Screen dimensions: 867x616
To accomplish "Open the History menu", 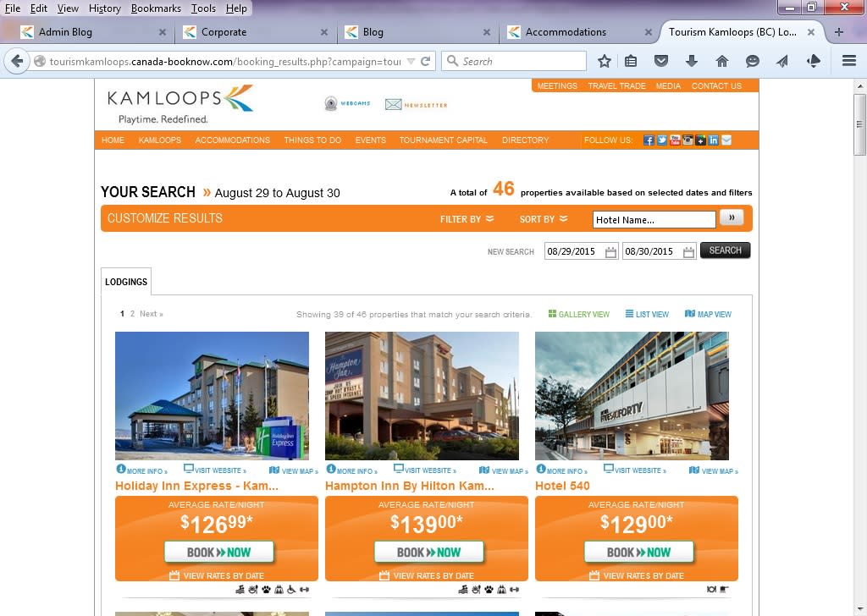I will click(x=104, y=8).
